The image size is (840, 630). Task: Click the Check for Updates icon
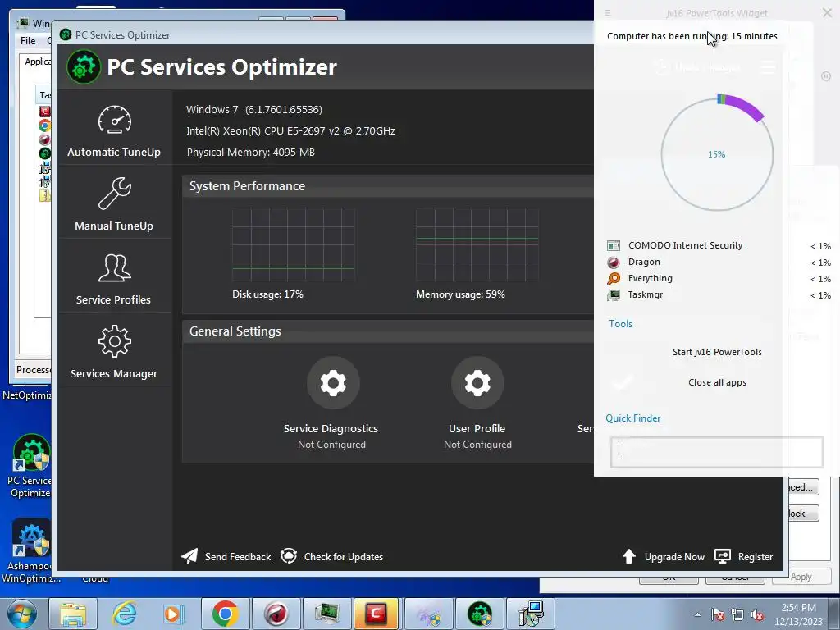(289, 556)
